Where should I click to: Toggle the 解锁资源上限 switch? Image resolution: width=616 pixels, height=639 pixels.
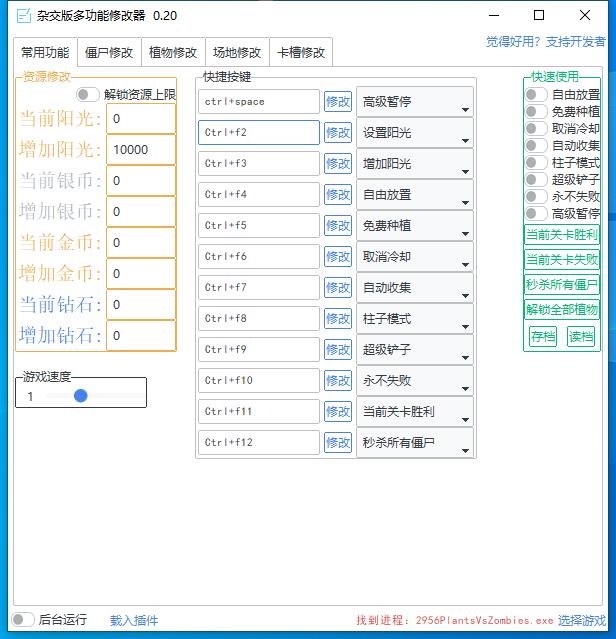[88, 95]
